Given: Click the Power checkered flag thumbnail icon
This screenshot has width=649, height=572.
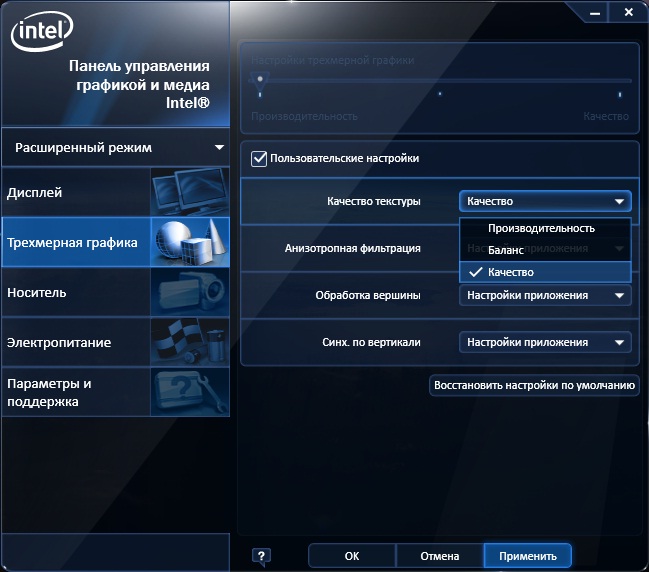Looking at the screenshot, I should (x=190, y=342).
